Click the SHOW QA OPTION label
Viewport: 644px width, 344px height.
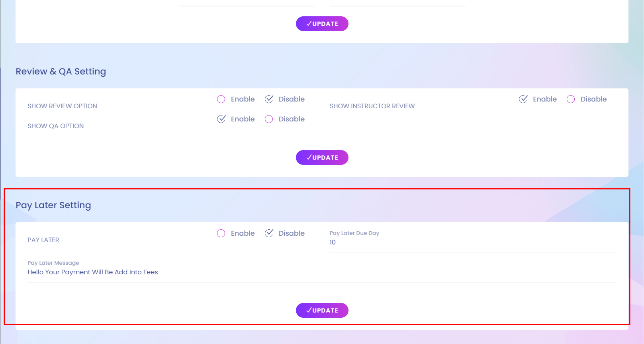pos(55,126)
